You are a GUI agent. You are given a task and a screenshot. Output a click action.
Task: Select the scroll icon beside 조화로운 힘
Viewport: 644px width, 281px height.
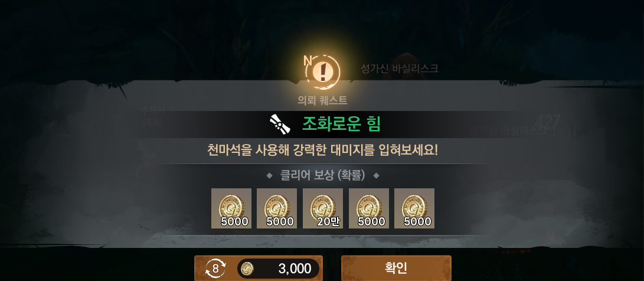click(280, 123)
